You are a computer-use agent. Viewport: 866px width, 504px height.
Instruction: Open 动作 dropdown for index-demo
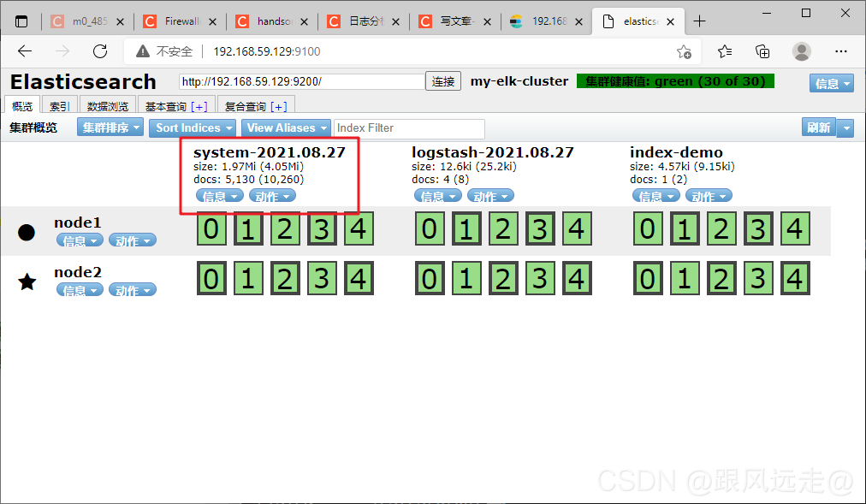click(x=709, y=196)
